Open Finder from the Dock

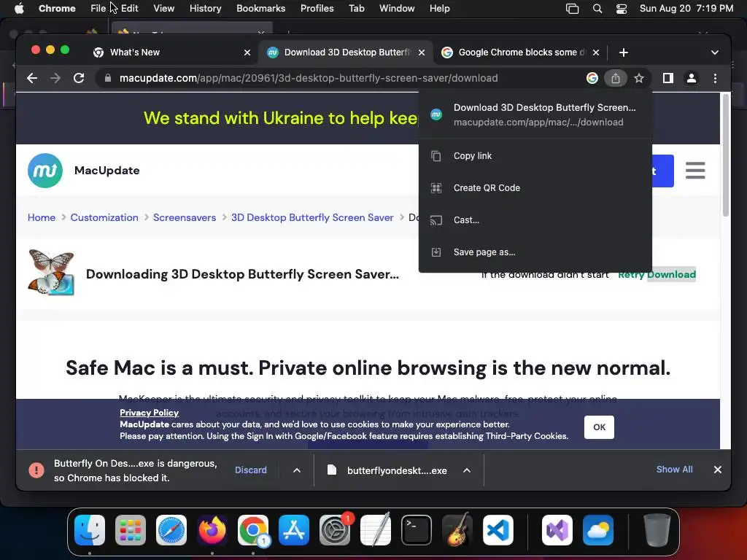click(x=90, y=530)
